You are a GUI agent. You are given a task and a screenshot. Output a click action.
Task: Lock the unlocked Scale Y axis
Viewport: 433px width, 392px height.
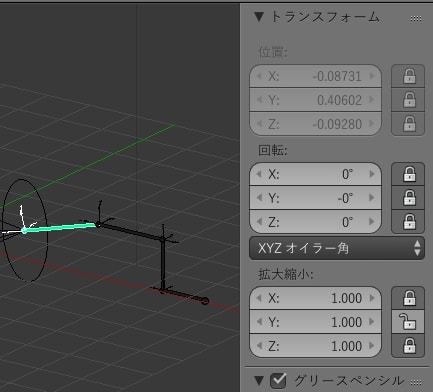point(408,322)
